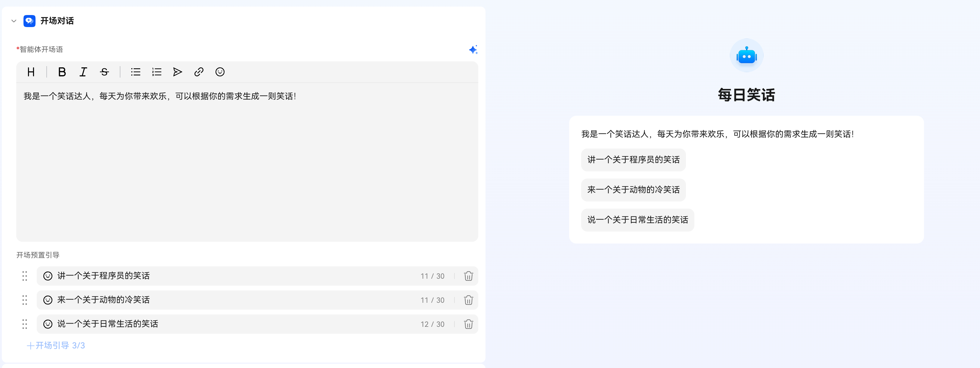Select the Heading H toolbar tool
The height and width of the screenshot is (368, 980).
pyautogui.click(x=31, y=72)
